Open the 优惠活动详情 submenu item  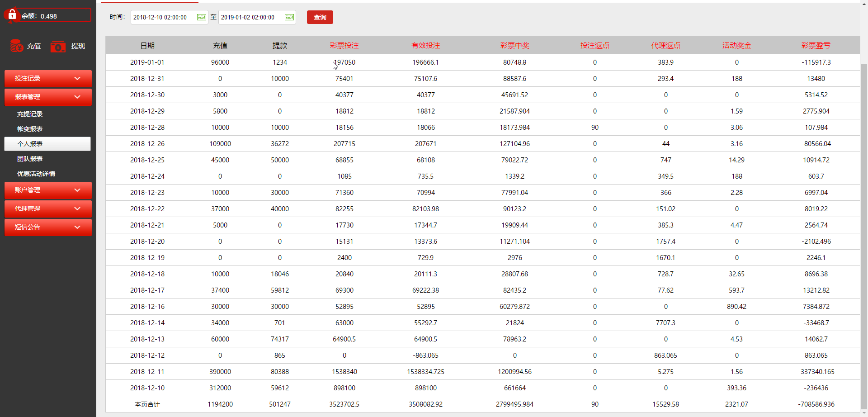[x=36, y=174]
